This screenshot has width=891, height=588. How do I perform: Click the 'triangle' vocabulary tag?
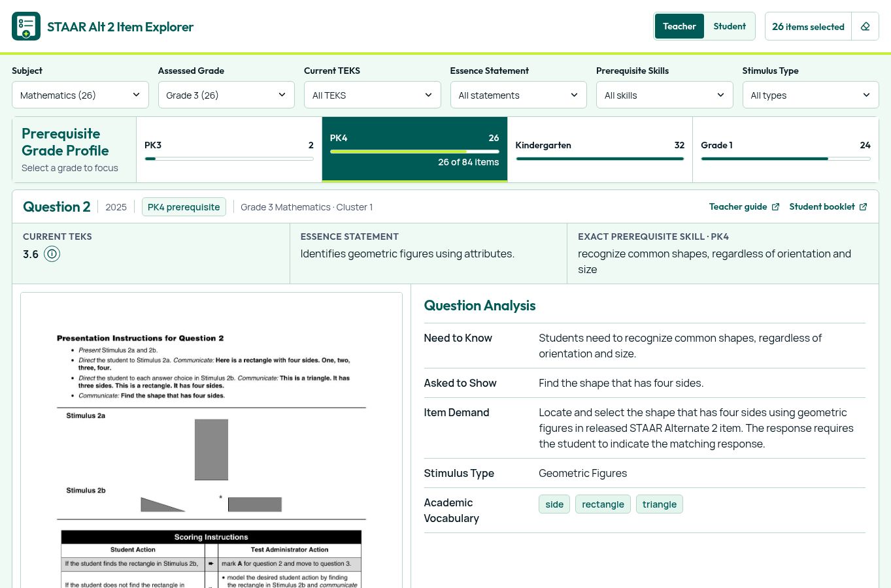660,504
